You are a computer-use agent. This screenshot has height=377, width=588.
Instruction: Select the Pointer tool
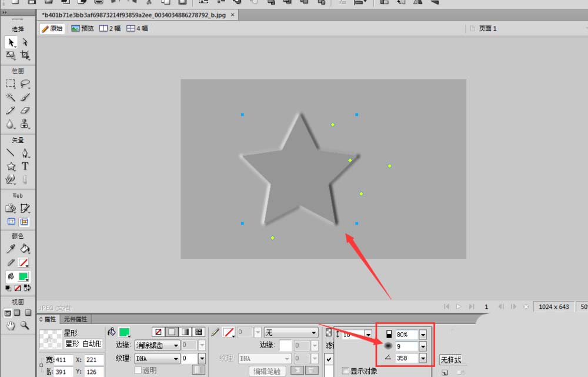pyautogui.click(x=11, y=42)
